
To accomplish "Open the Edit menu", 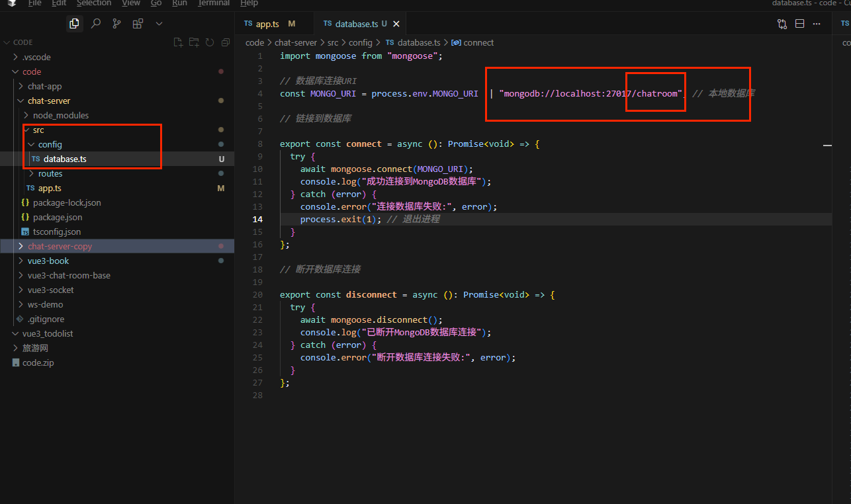I will [59, 3].
